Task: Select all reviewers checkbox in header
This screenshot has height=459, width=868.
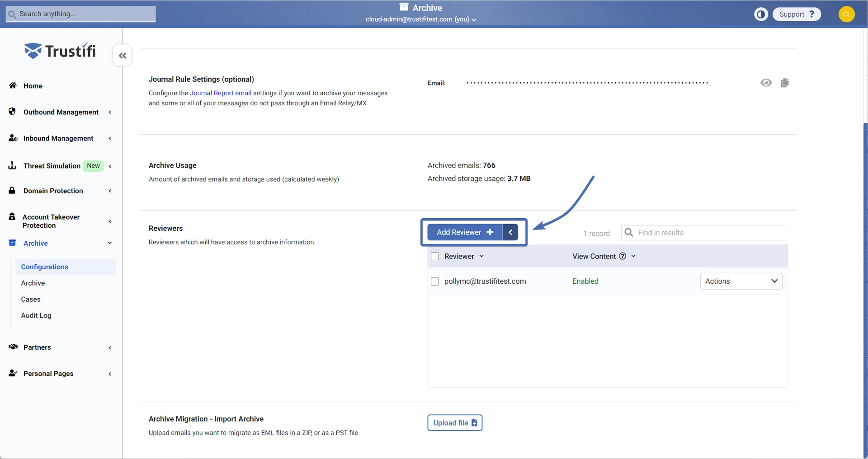Action: 435,256
